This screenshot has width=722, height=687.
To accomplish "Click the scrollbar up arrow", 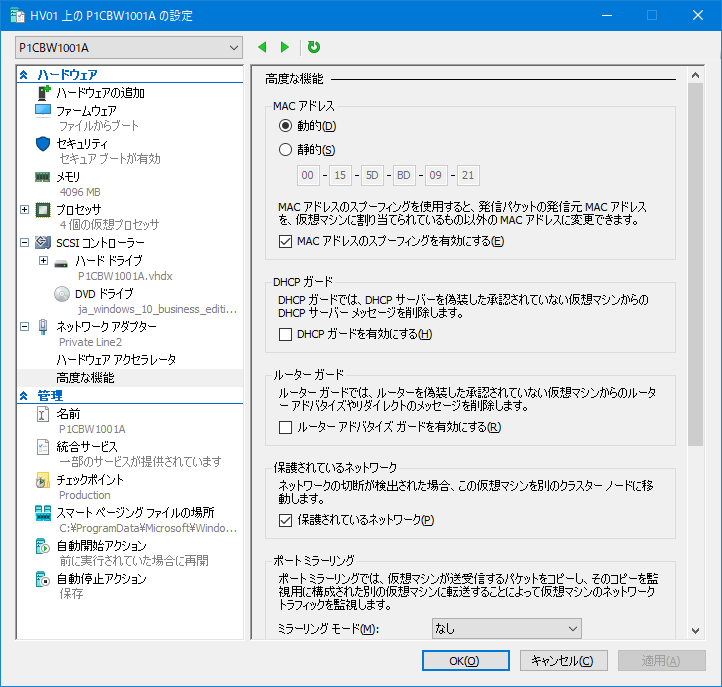I will pos(695,75).
